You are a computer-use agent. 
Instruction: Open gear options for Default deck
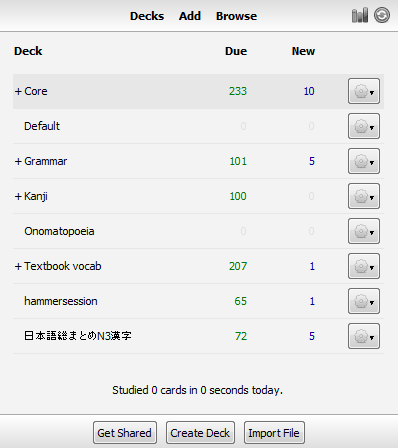point(364,126)
